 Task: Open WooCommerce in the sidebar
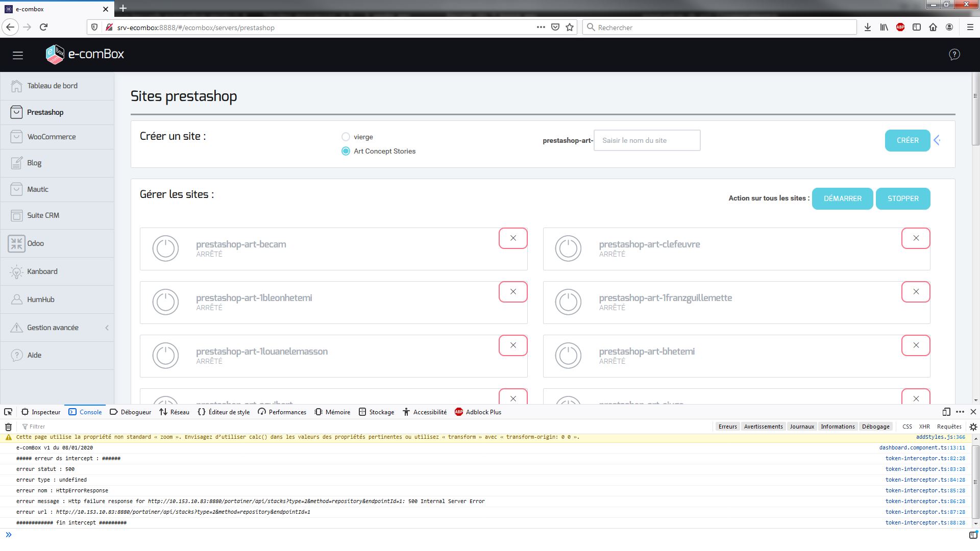[51, 137]
